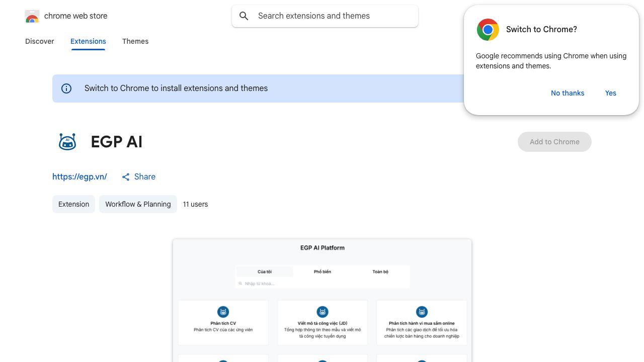The image size is (644, 362).
Task: Click the EGP AI Platform heading in preview
Action: pos(323,248)
